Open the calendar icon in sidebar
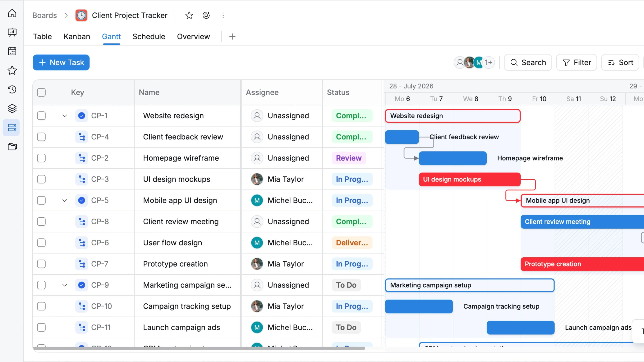 (12, 51)
